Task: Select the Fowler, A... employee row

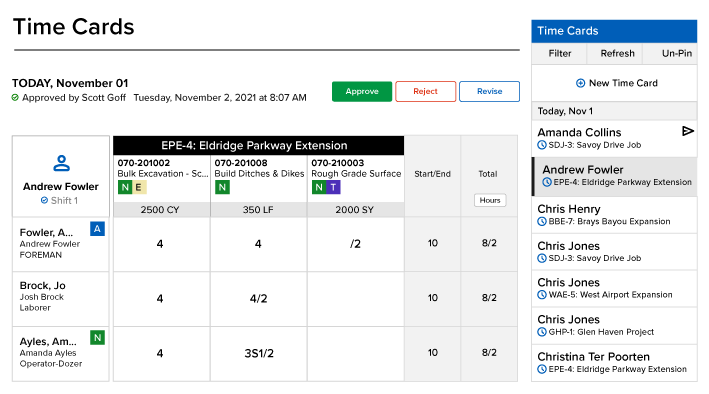Action: click(x=61, y=244)
